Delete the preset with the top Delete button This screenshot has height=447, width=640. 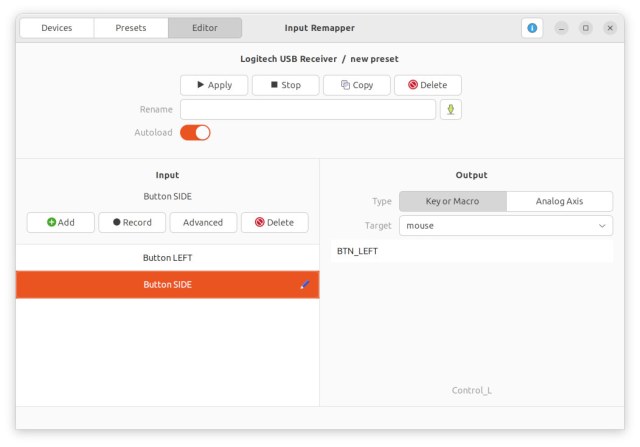click(428, 85)
